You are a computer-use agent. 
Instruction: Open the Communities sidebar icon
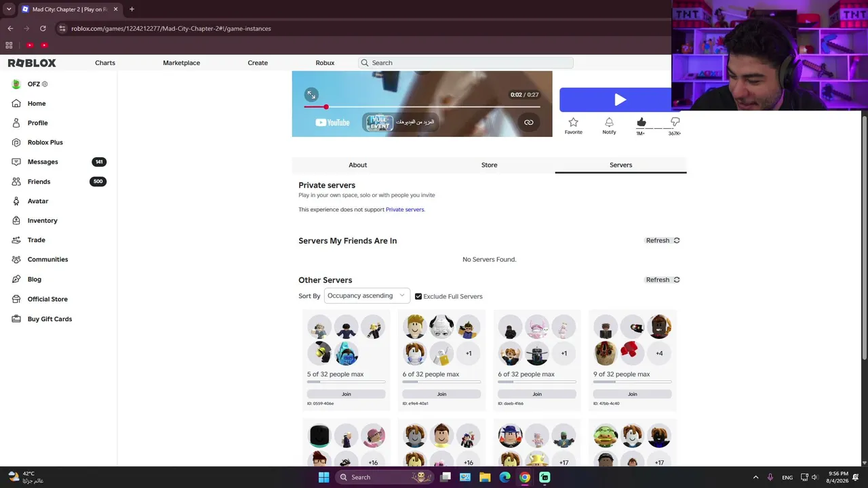(x=16, y=260)
